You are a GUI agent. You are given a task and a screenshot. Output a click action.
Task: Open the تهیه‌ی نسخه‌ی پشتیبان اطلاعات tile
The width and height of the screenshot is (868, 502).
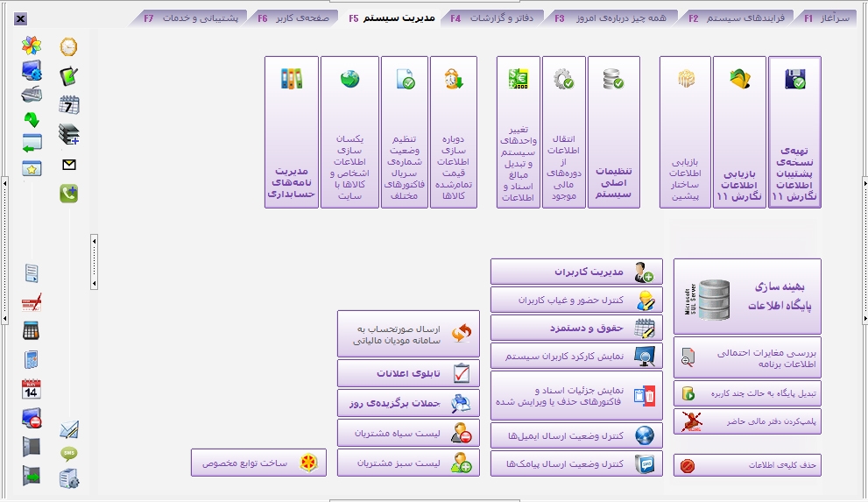(795, 132)
